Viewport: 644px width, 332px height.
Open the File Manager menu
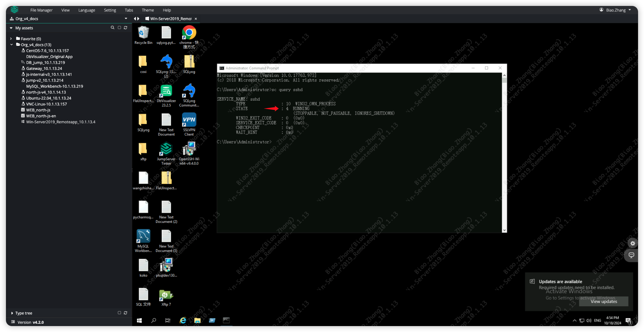click(x=41, y=10)
